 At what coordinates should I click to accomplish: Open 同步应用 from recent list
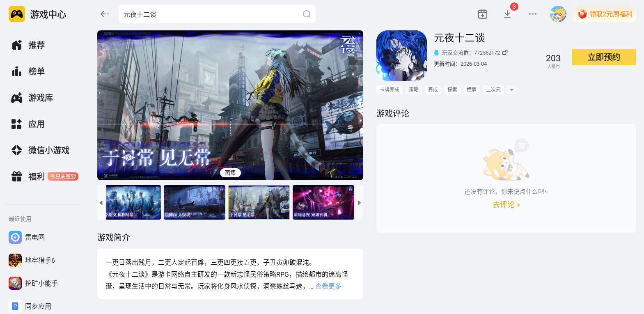(30, 306)
